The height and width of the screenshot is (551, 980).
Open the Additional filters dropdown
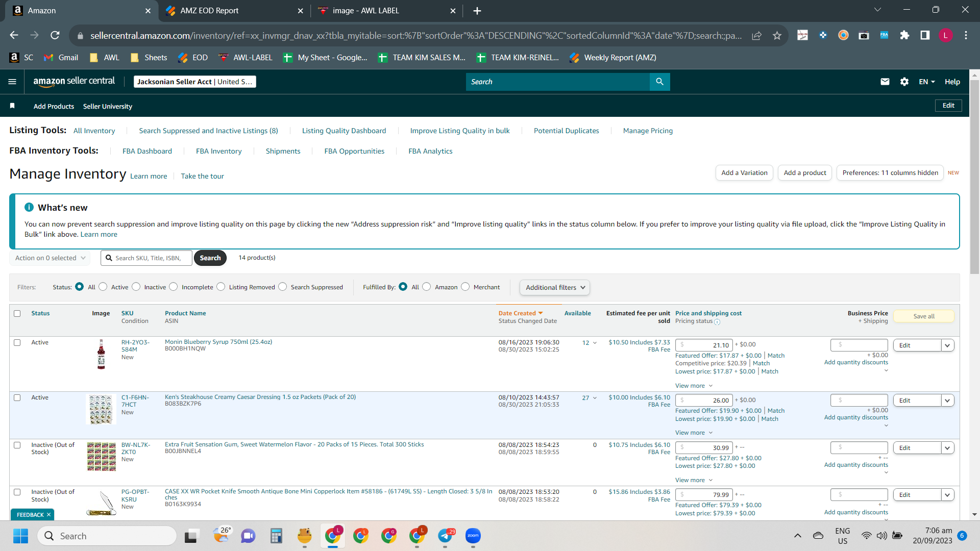pos(555,288)
